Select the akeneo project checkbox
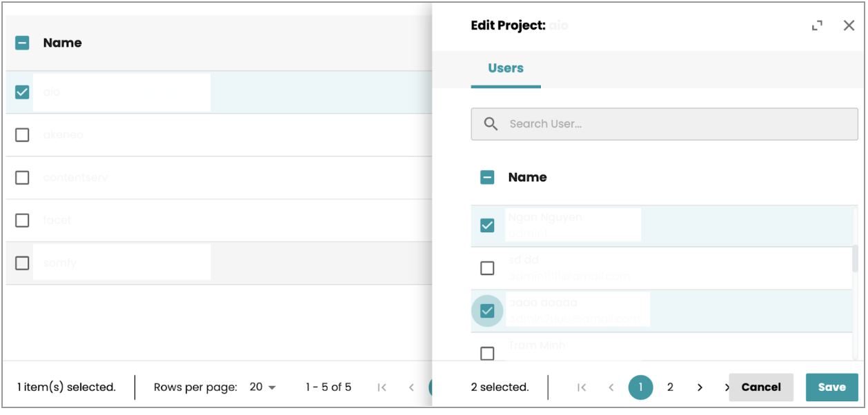The width and height of the screenshot is (868, 415). (21, 134)
